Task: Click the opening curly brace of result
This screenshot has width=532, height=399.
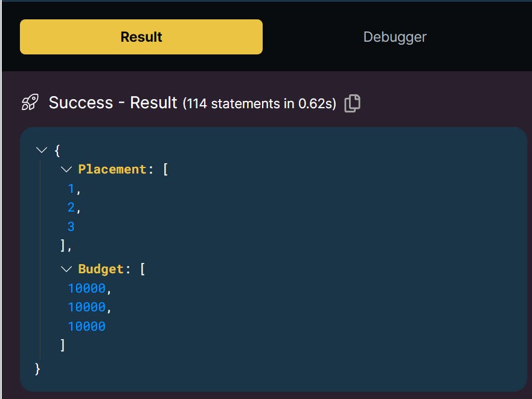Action: [57, 150]
